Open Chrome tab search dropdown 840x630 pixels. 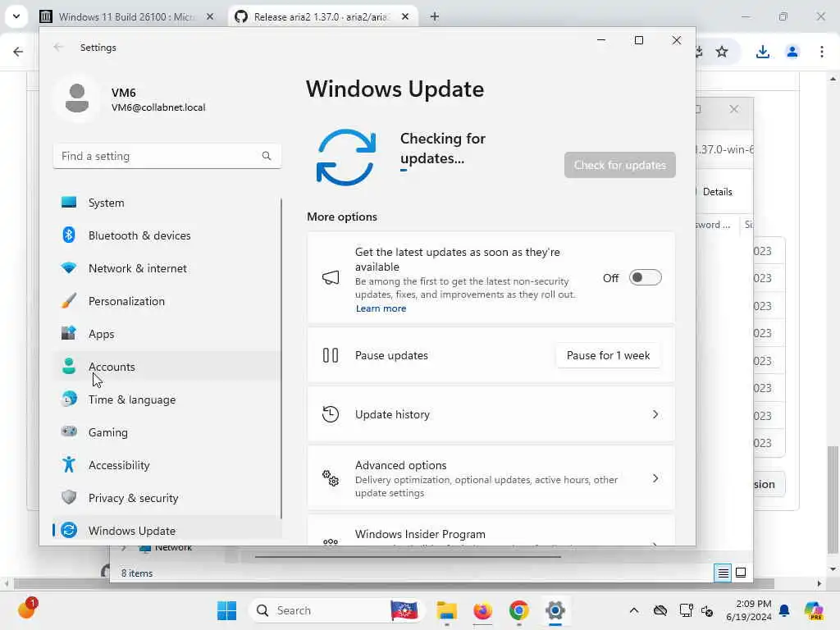point(16,16)
